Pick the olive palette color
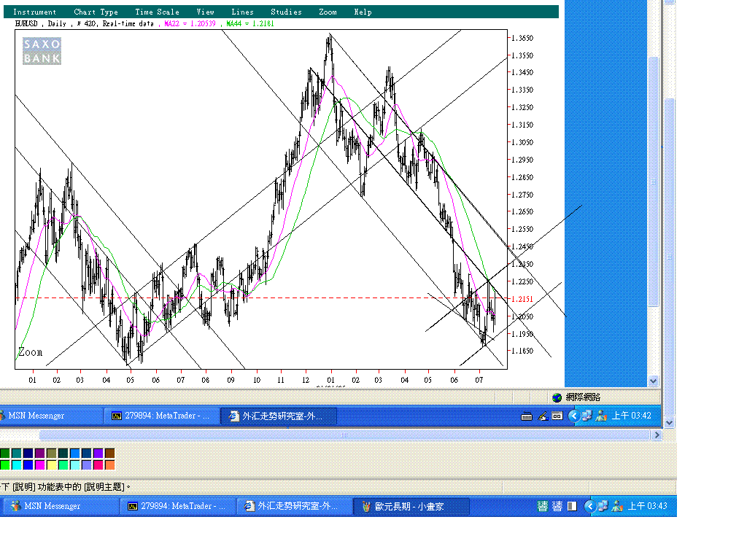The height and width of the screenshot is (560, 747). tap(52, 453)
